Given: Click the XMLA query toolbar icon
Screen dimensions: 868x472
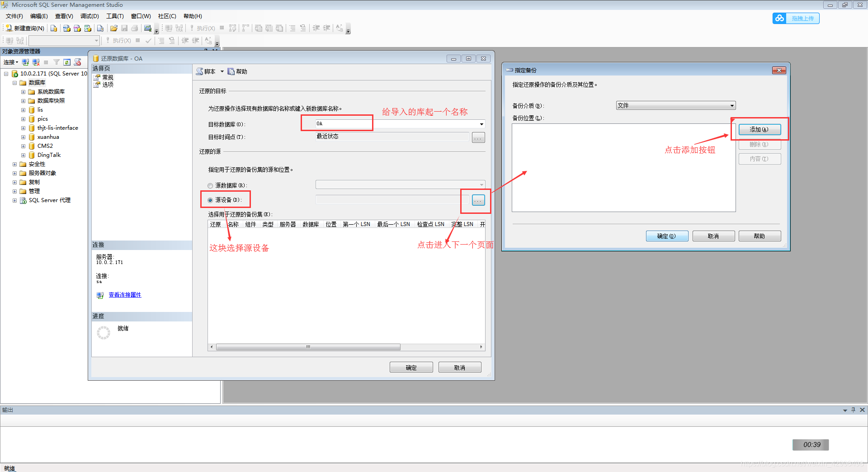Looking at the screenshot, I should (88, 28).
